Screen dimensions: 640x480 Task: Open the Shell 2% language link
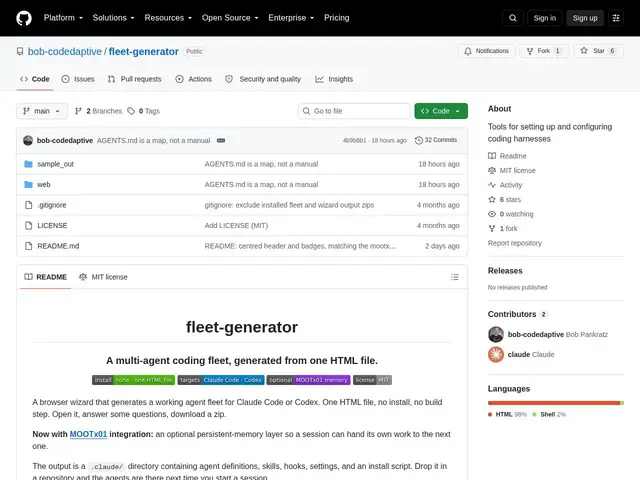(x=549, y=414)
